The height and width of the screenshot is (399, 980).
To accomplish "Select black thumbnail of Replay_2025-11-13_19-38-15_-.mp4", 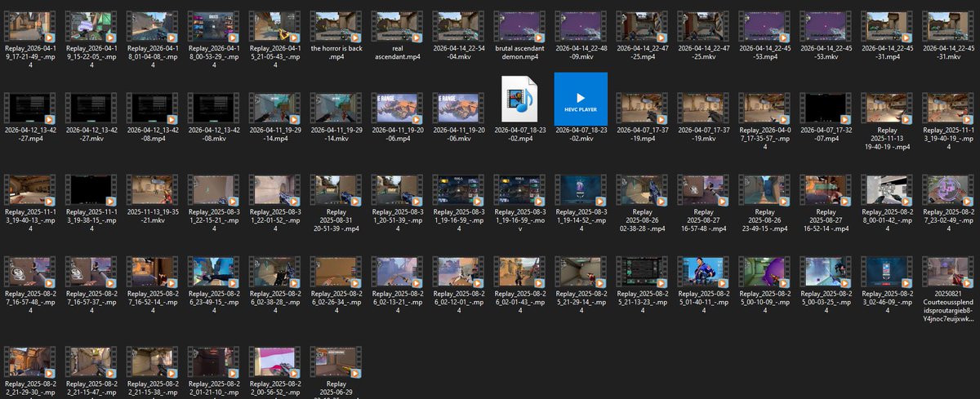I will tap(91, 190).
